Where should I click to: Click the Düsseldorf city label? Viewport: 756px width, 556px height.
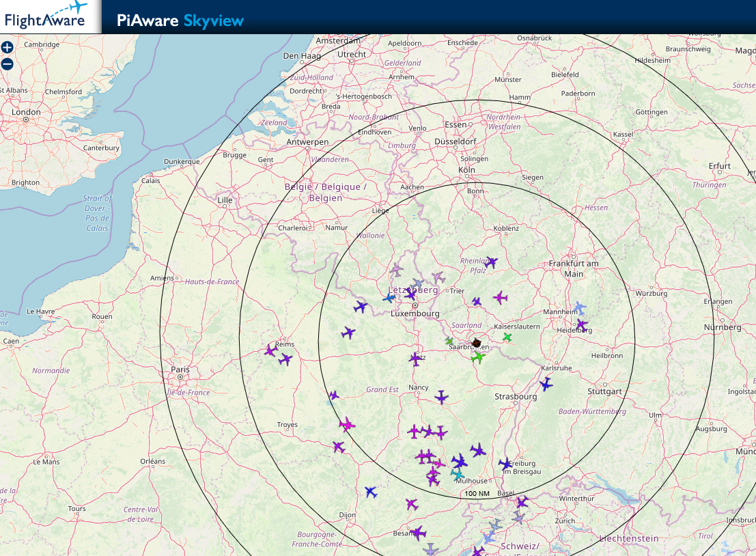click(x=455, y=141)
